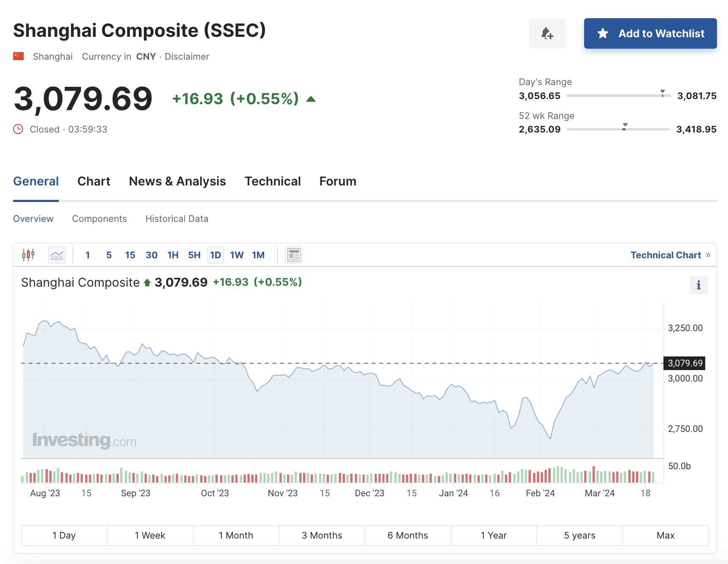The height and width of the screenshot is (564, 728).
Task: Click the Feb '24 date label
Action: [540, 493]
